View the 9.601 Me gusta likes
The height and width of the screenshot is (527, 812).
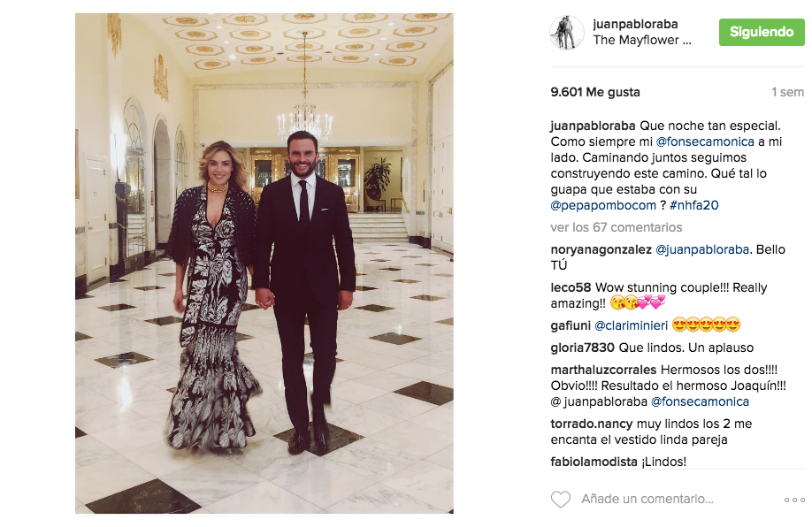tap(595, 92)
